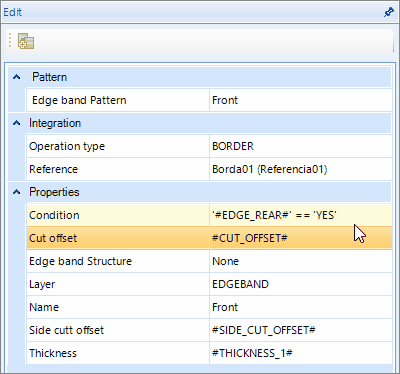400x374 pixels.
Task: Select the Reference value Borda01
Action: coord(301,169)
